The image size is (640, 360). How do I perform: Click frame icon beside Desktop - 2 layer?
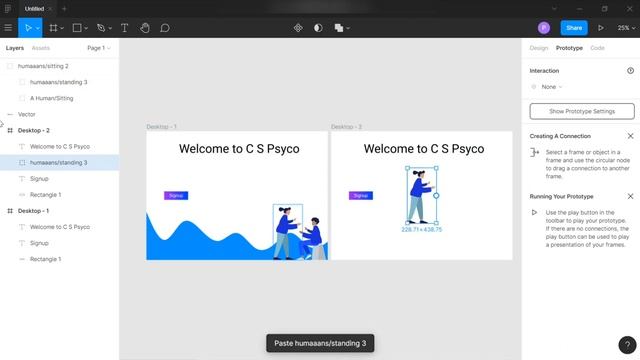[x=10, y=130]
